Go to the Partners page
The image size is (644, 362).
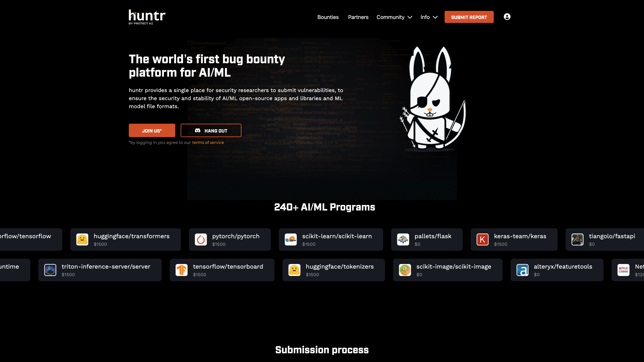coord(358,17)
